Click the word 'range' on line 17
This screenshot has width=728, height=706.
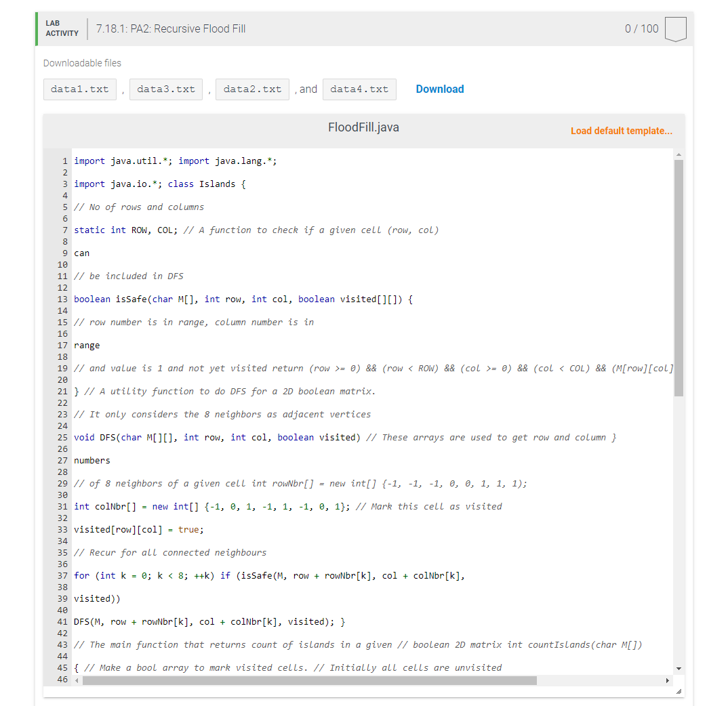point(87,346)
